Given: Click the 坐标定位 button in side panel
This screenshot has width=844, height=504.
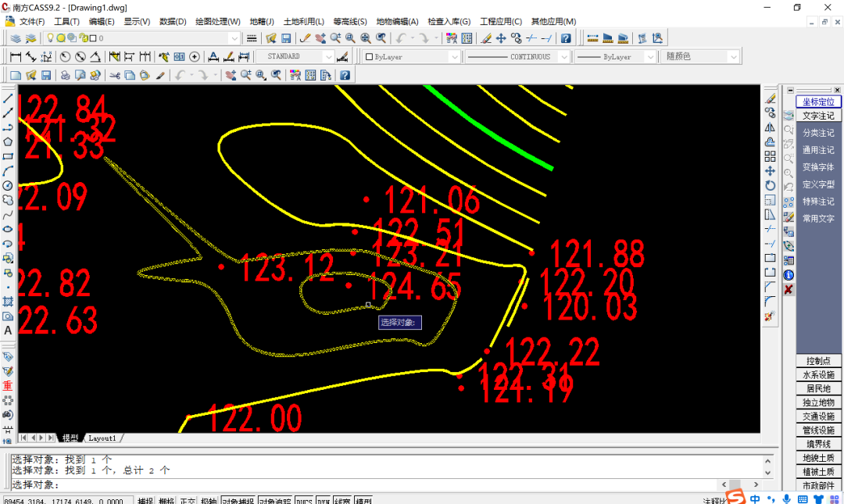Looking at the screenshot, I should pyautogui.click(x=818, y=102).
